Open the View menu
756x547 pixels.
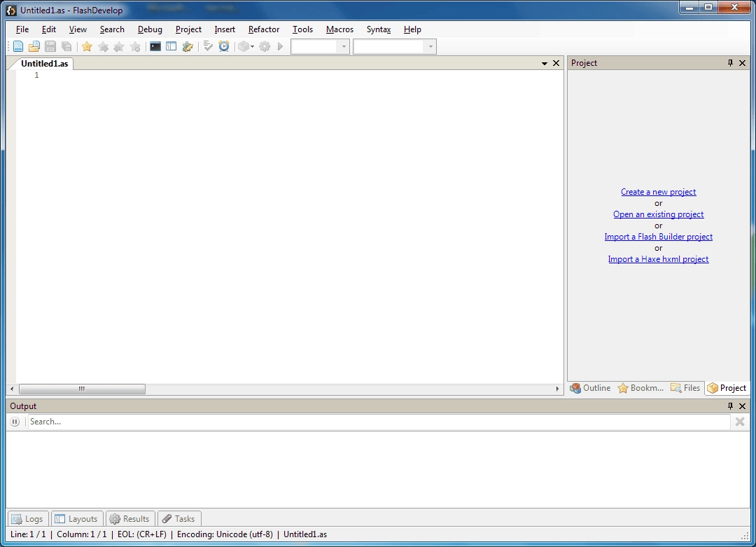[x=78, y=29]
